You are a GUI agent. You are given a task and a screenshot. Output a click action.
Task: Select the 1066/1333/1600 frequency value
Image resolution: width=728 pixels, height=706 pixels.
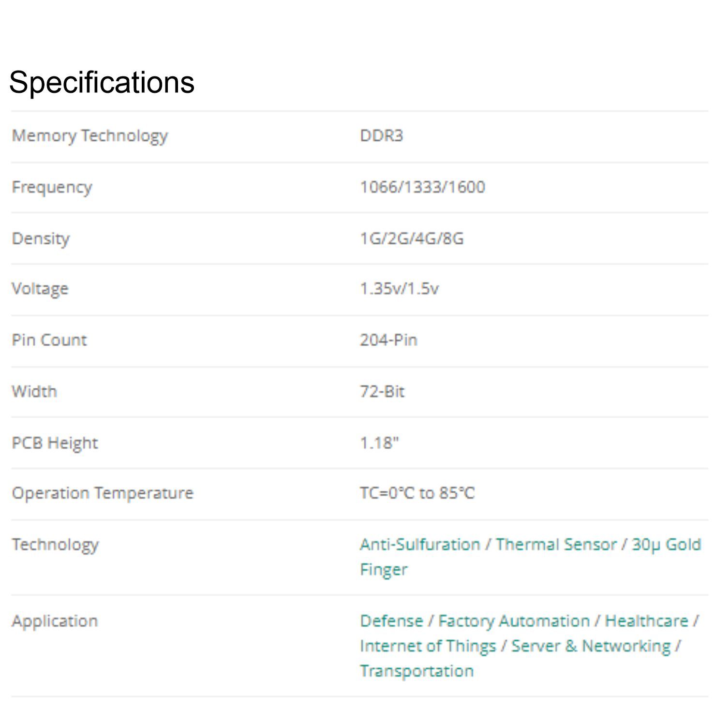[x=422, y=187]
